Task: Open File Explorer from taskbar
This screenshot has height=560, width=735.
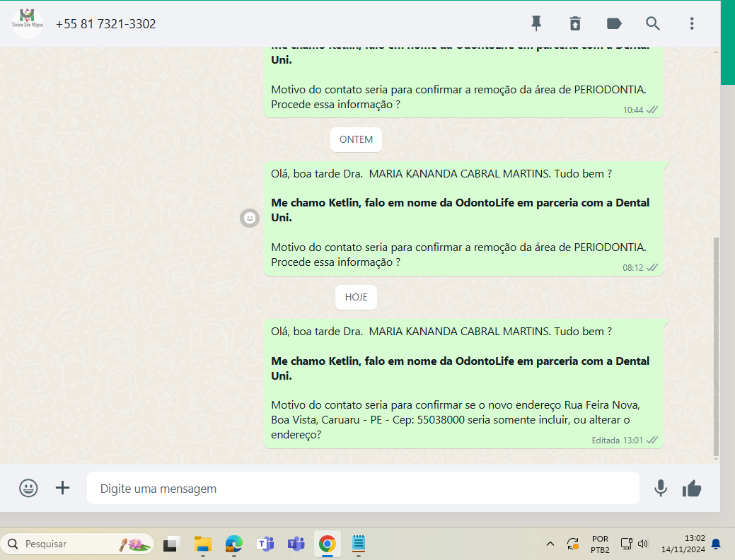Action: tap(202, 544)
